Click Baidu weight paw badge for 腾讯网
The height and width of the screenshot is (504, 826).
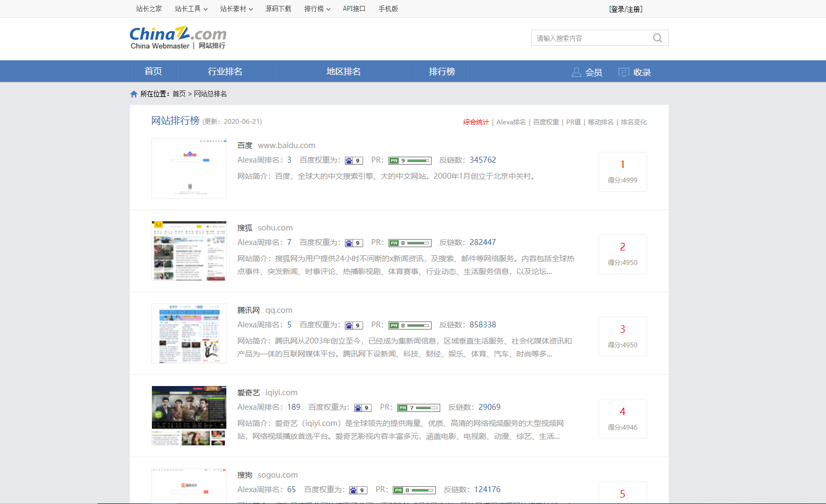tap(354, 325)
